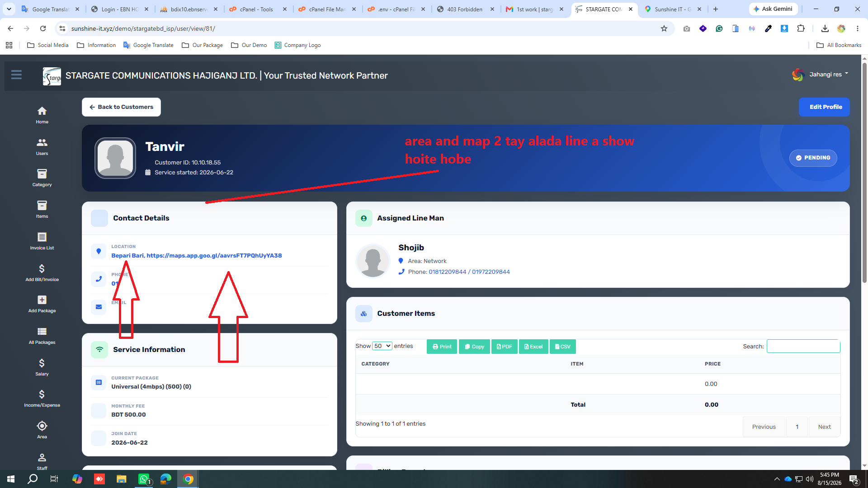Open Income/Expense in sidebar
868x488 pixels.
(42, 398)
